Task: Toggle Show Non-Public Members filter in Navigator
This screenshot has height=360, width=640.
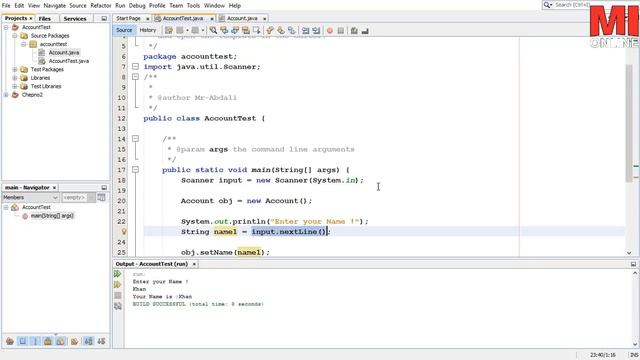Action: [x=48, y=341]
